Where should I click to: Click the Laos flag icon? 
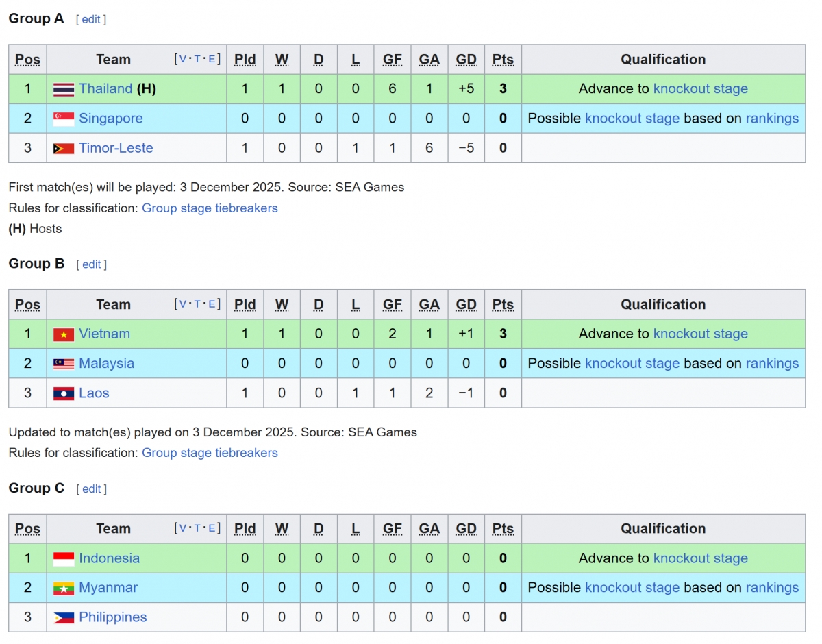(x=64, y=393)
